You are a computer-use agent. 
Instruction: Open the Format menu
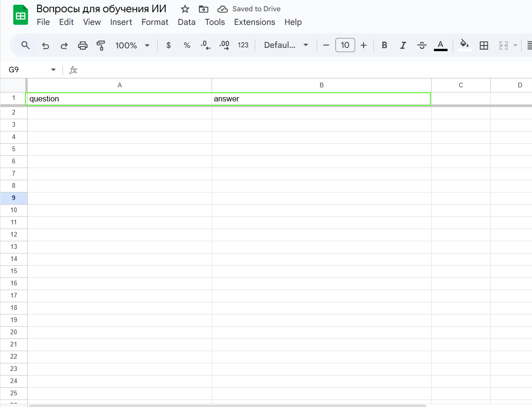pyautogui.click(x=155, y=22)
